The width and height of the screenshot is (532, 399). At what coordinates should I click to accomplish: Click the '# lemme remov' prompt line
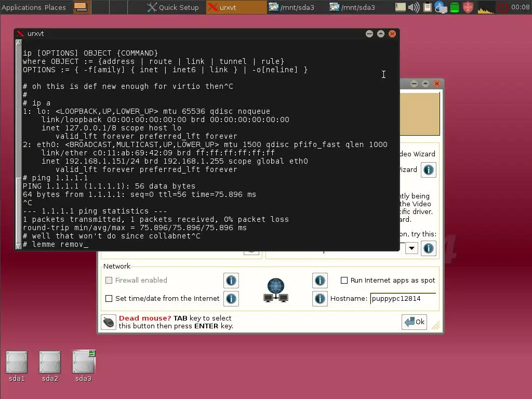click(56, 244)
